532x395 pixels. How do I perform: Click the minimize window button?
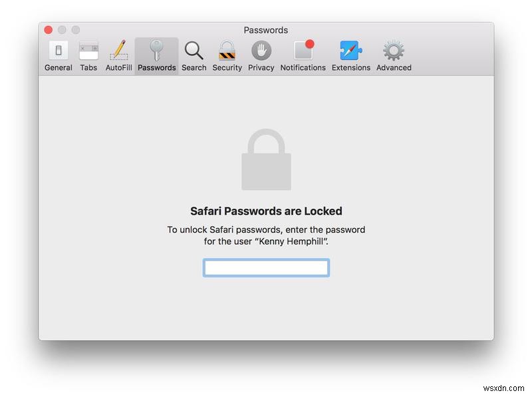(62, 30)
